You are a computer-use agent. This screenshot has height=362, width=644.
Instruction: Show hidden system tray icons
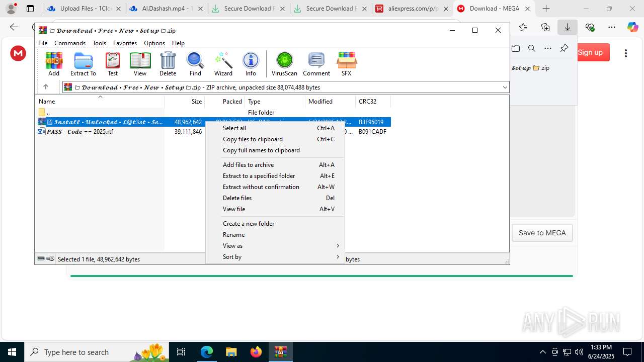click(542, 352)
